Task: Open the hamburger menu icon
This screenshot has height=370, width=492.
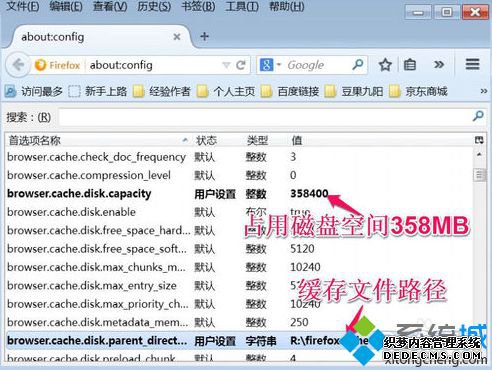Action: coord(472,64)
